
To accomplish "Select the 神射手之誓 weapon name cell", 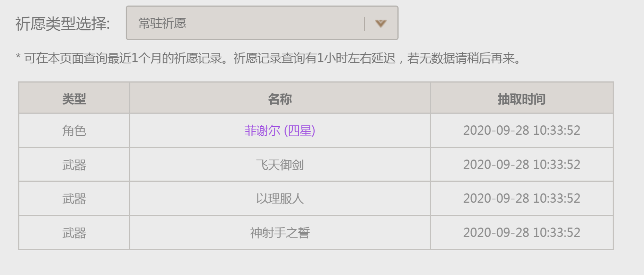I will (x=280, y=233).
